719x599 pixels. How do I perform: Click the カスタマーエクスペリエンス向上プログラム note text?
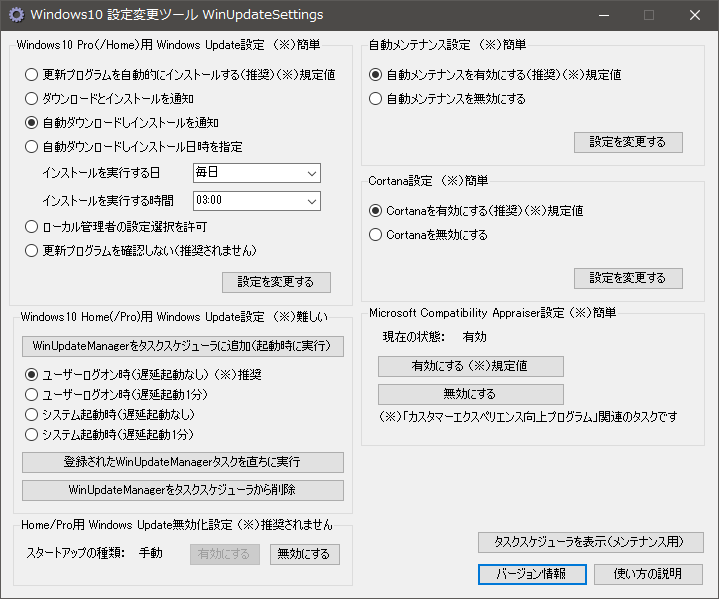click(528, 417)
